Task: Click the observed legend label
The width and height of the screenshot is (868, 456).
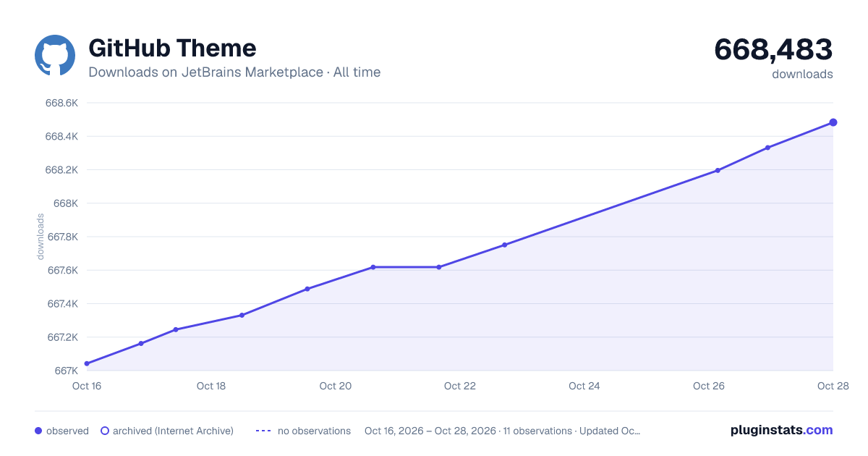Action: pyautogui.click(x=67, y=431)
